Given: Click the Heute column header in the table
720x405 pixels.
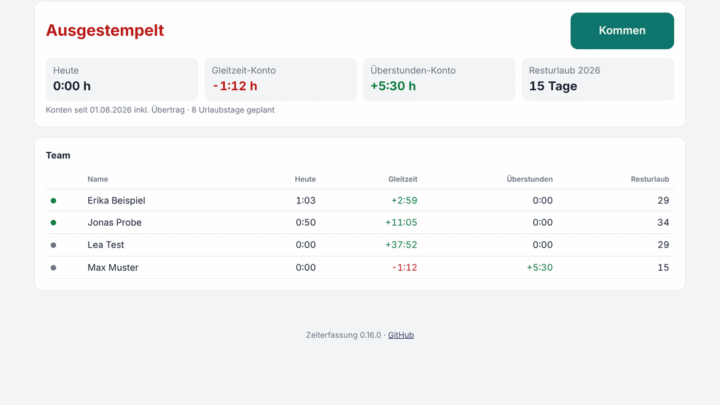Looking at the screenshot, I should pyautogui.click(x=305, y=179).
